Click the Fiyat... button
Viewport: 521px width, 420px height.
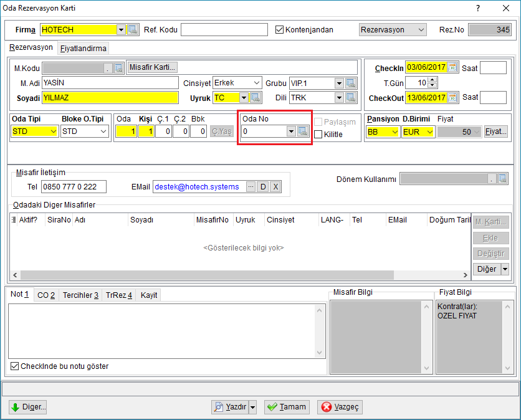tap(496, 131)
